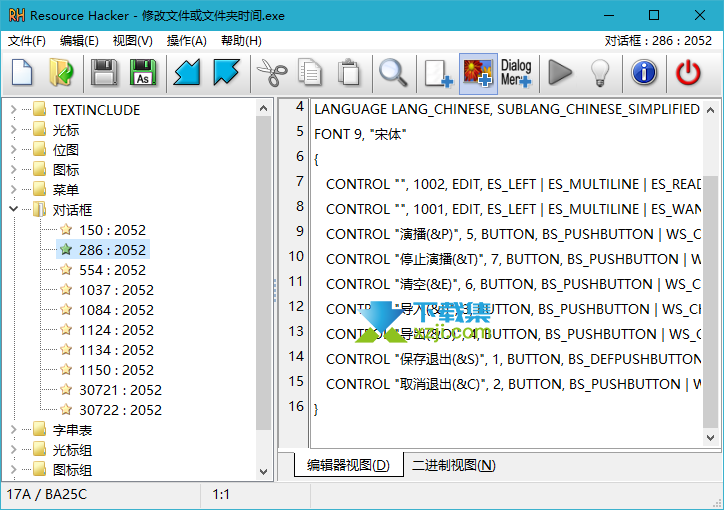Click the line with FONT 9, "宋体"
This screenshot has height=510, width=724.
pos(360,134)
